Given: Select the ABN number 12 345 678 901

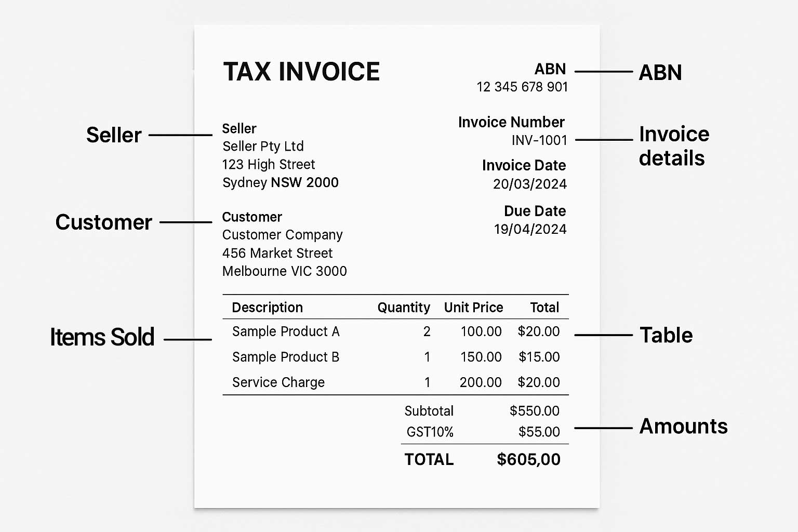Looking at the screenshot, I should [x=522, y=87].
